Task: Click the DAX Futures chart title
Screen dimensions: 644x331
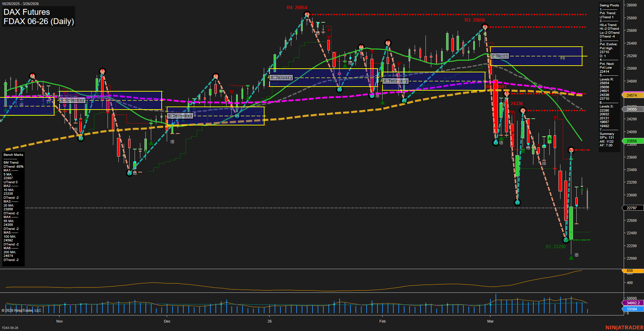Action: click(x=27, y=12)
